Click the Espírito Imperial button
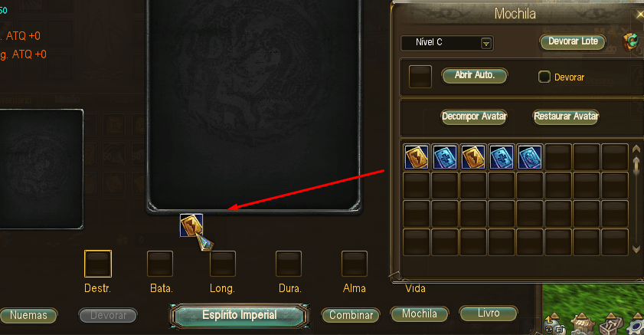The height and width of the screenshot is (335, 644). click(x=240, y=316)
